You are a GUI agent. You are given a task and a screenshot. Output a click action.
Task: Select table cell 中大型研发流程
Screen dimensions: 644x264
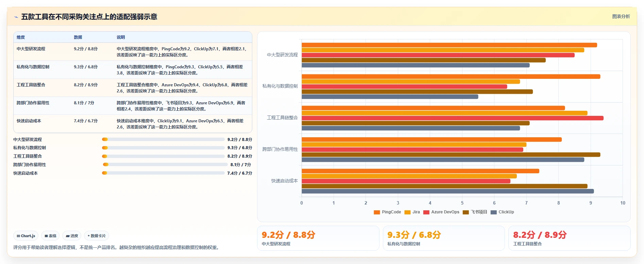[x=31, y=49]
